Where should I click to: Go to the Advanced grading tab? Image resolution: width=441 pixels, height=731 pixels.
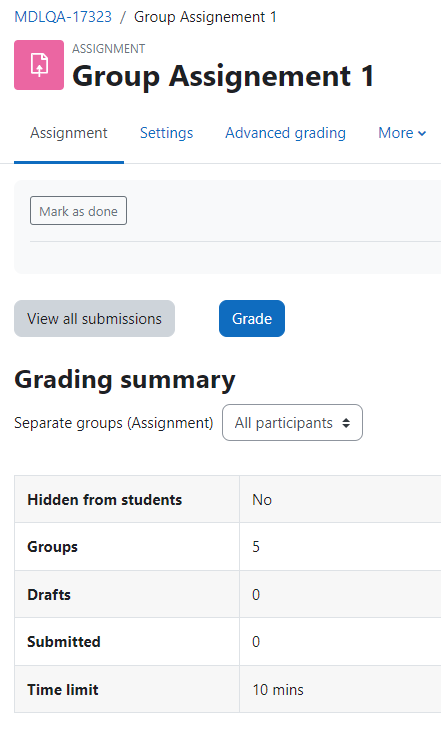[285, 133]
